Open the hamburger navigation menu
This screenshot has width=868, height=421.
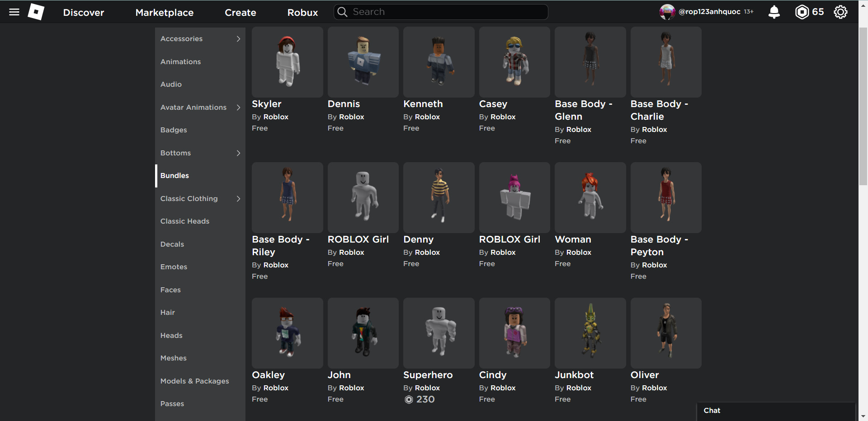pyautogui.click(x=14, y=12)
